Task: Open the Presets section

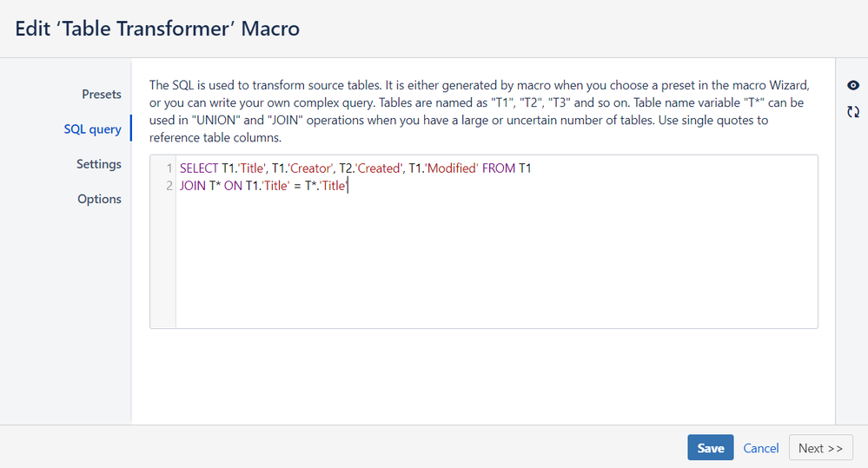Action: tap(102, 94)
